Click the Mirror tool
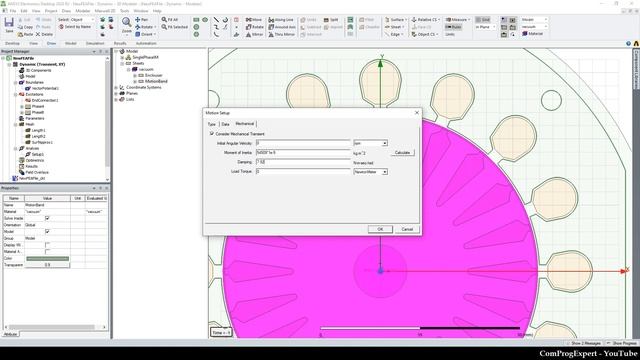 click(254, 34)
